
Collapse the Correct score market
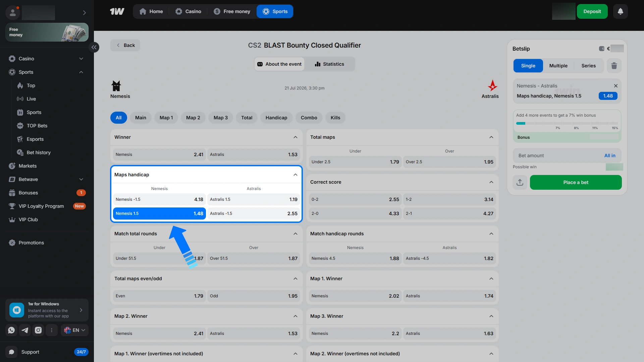coord(491,182)
